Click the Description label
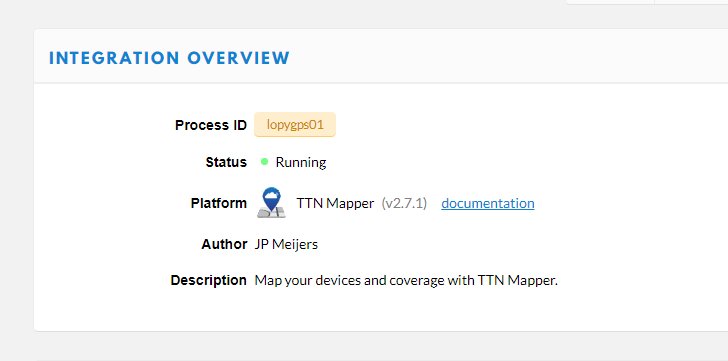 tap(208, 280)
